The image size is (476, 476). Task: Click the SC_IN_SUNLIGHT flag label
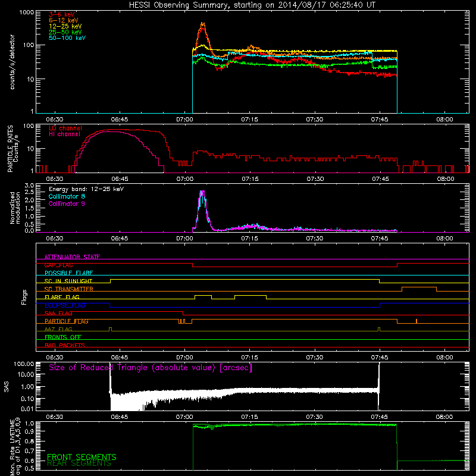[68, 281]
